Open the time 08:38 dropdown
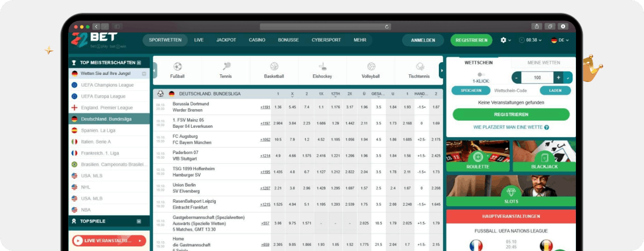 tap(530, 40)
